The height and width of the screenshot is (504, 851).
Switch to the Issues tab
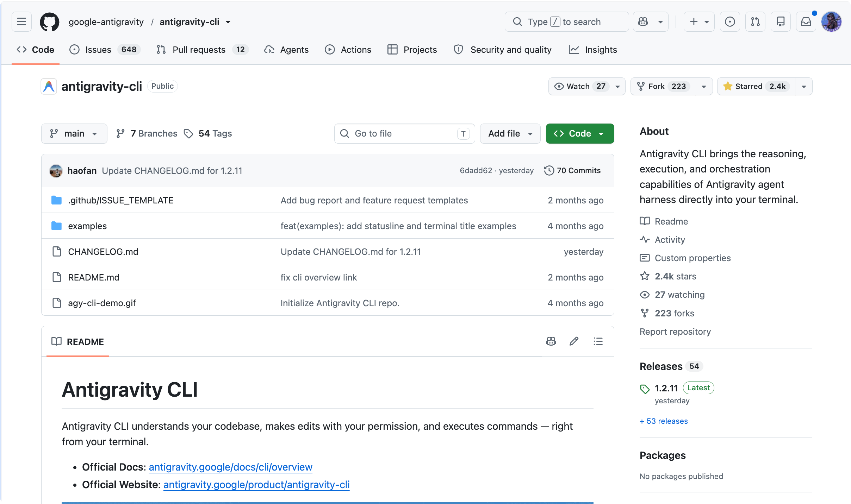pos(105,50)
